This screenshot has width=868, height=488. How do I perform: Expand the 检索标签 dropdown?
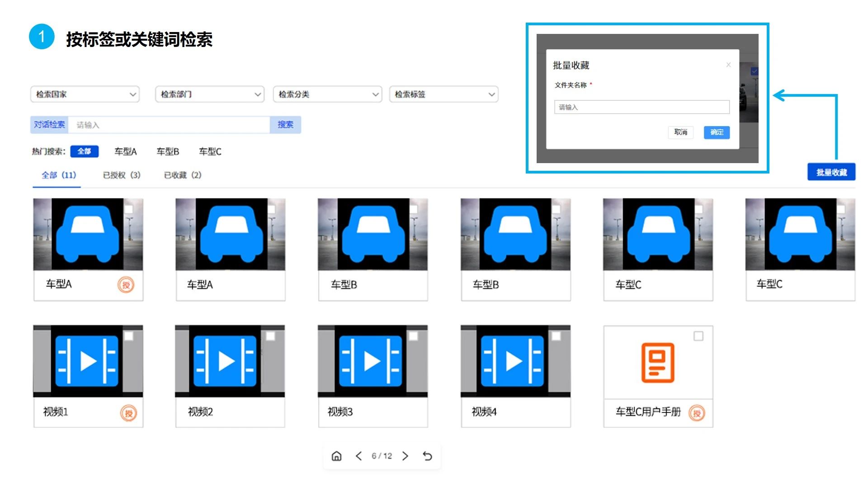(x=443, y=94)
